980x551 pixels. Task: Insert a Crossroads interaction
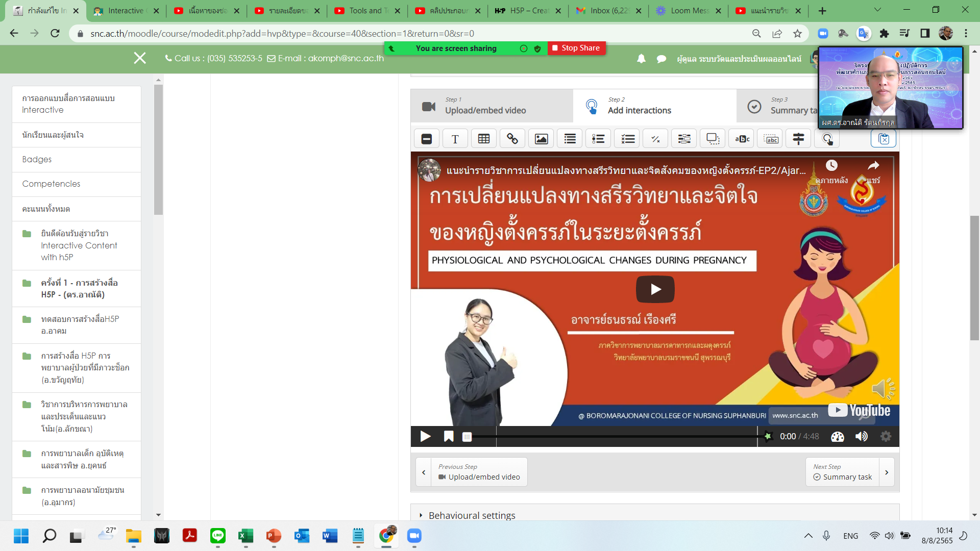pyautogui.click(x=798, y=138)
